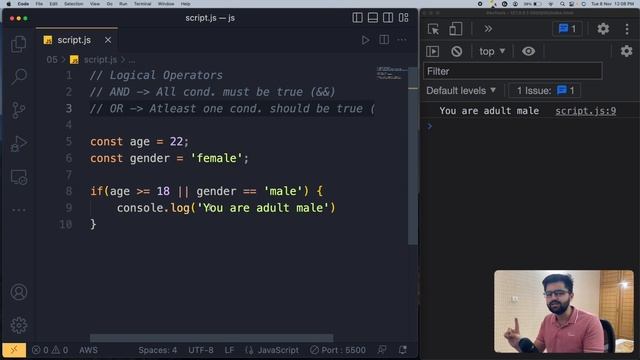Toggle the secondary side bar in VS Code

(x=388, y=18)
